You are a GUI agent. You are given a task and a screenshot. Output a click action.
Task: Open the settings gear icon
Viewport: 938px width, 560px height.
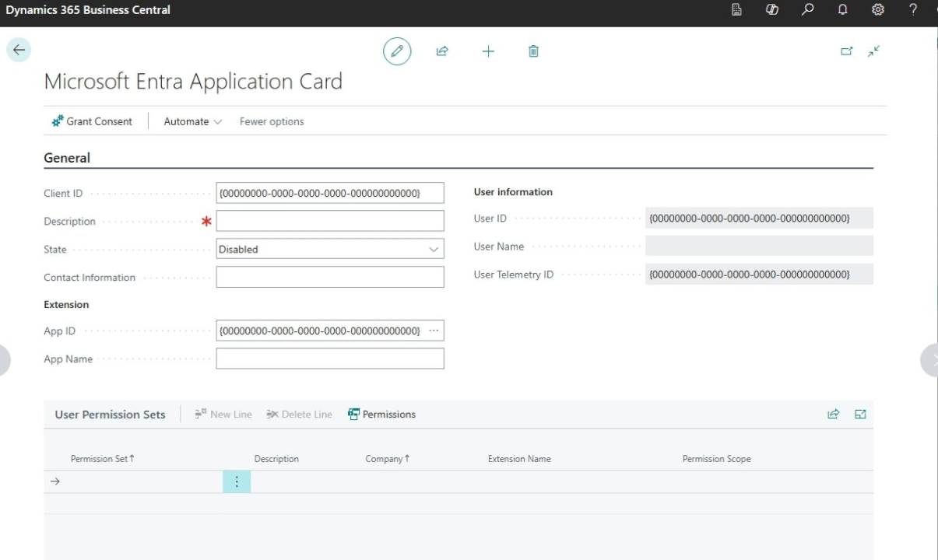click(877, 10)
